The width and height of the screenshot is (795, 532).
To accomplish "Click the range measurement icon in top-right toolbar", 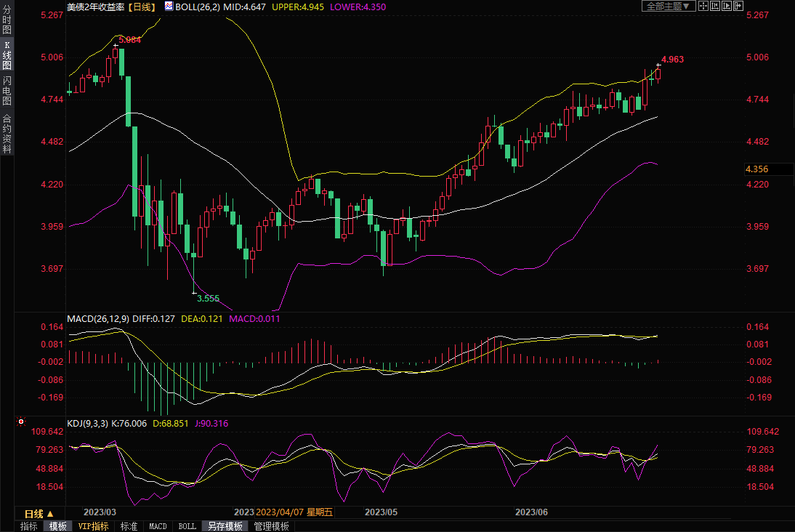I will click(716, 6).
